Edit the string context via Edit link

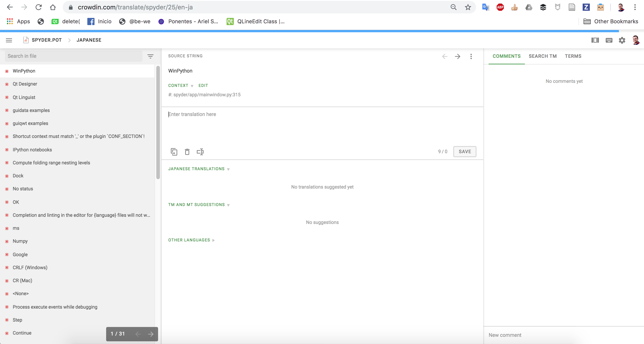click(x=203, y=86)
